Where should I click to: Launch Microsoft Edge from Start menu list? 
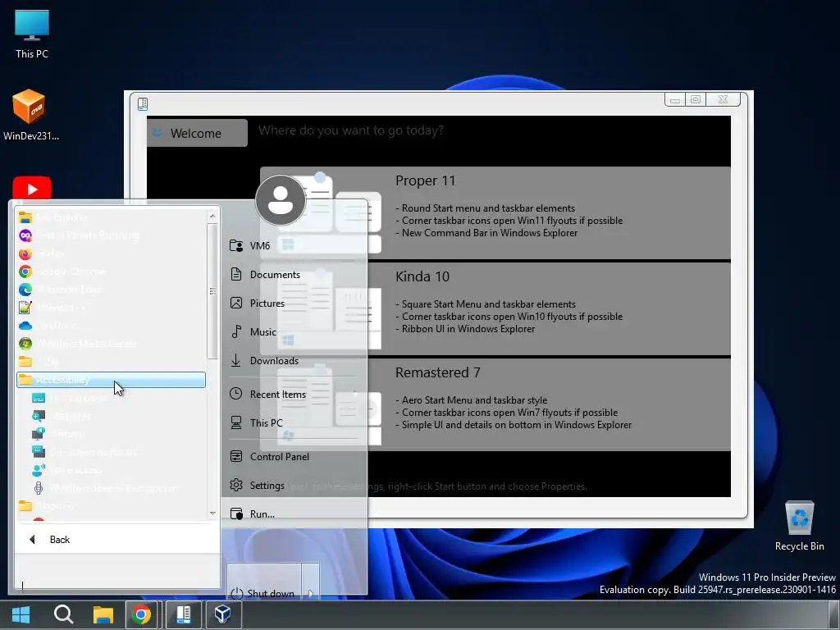coord(111,290)
